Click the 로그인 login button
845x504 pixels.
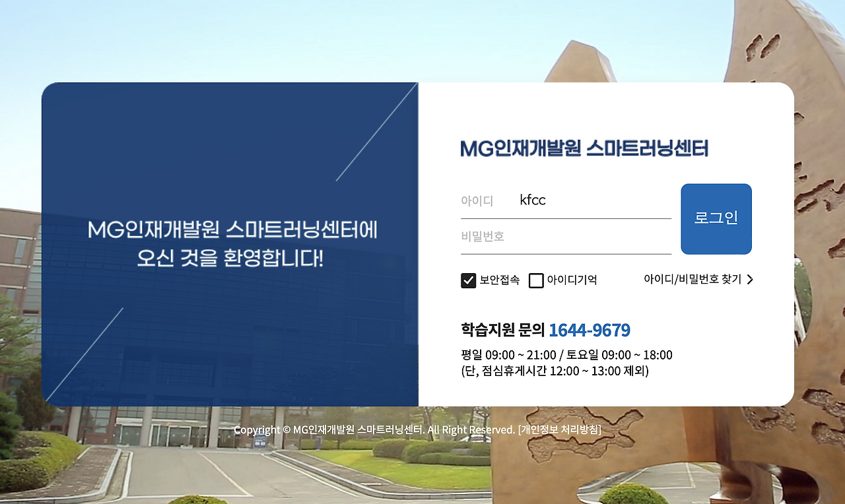point(716,218)
